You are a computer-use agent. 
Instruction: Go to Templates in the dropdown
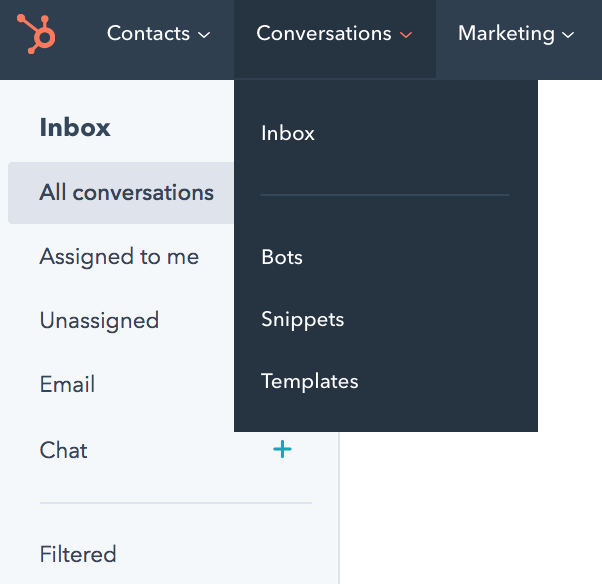[309, 381]
